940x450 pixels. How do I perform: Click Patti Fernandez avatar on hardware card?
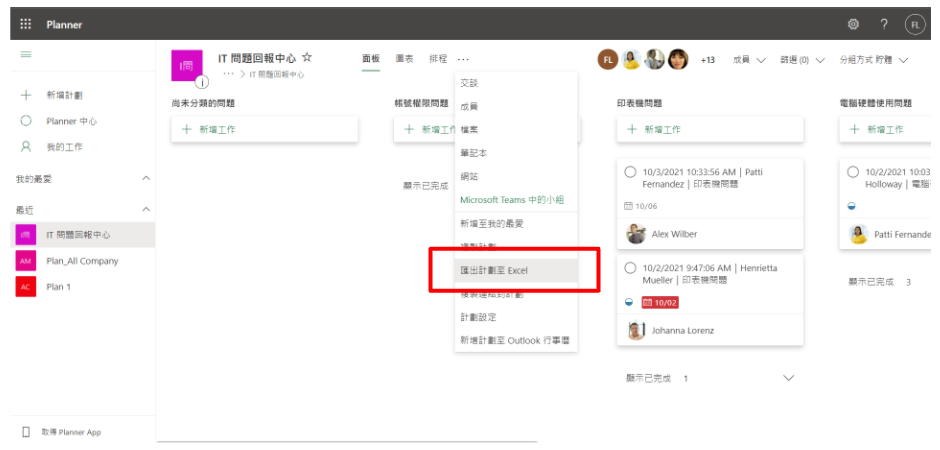[859, 234]
